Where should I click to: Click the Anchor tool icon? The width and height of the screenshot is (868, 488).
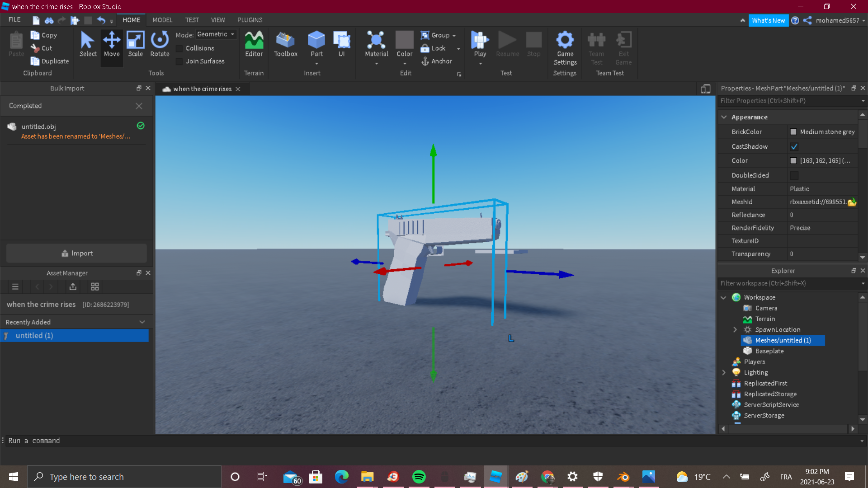tap(425, 61)
